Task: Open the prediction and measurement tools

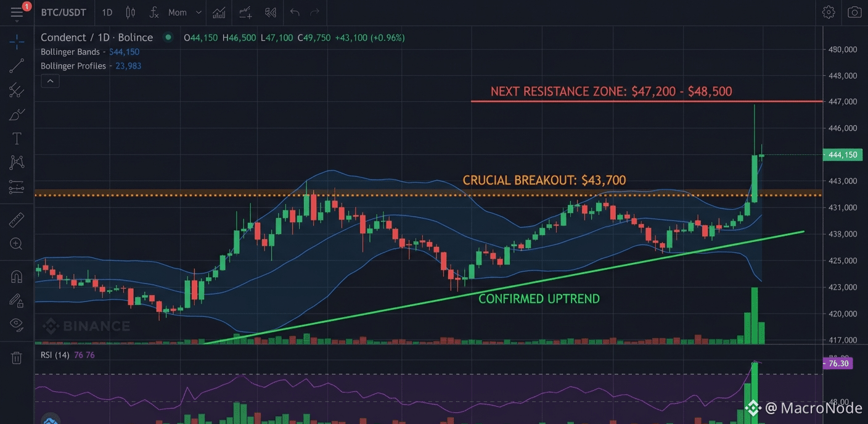Action: click(17, 186)
